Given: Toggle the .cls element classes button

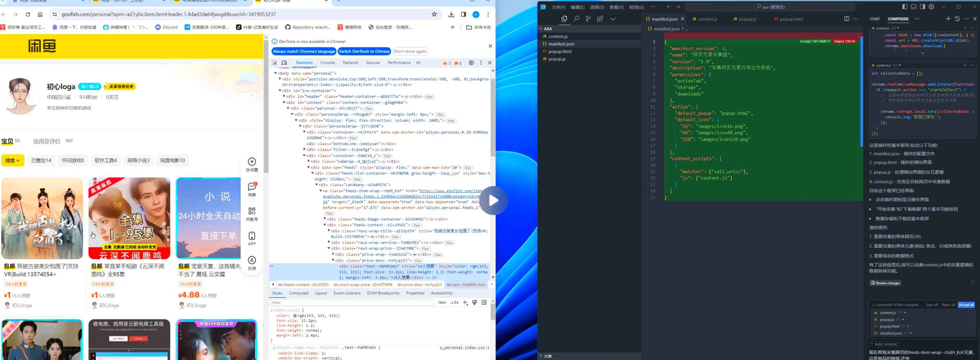Looking at the screenshot, I should click(454, 302).
